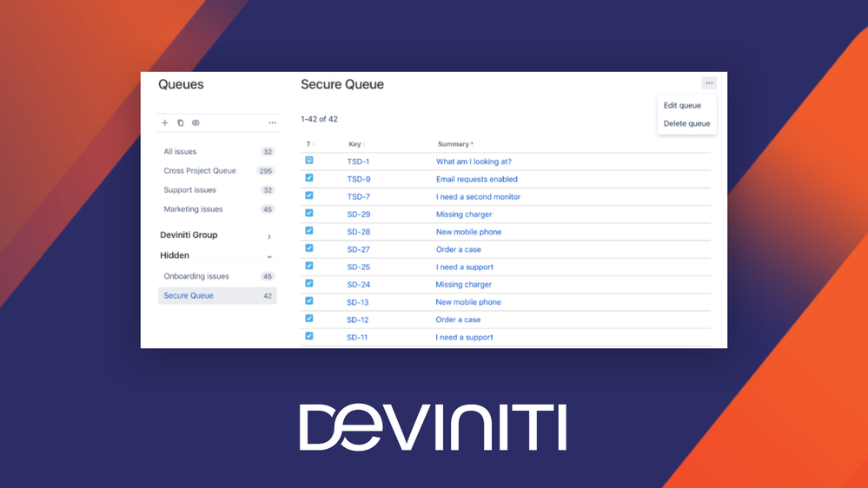The image size is (868, 488).
Task: Click the type checkbox icon for SD-25
Action: coord(309,266)
